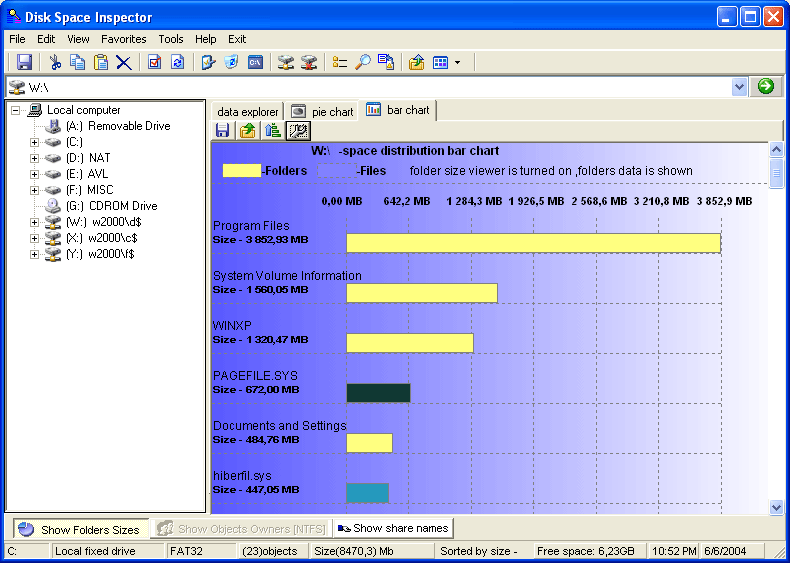
Task: Click the magnifying glass search icon
Action: tap(363, 62)
